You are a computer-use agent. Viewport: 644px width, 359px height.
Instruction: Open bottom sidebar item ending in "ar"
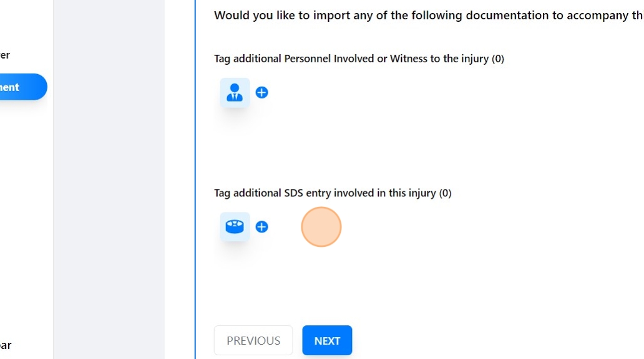coord(5,345)
